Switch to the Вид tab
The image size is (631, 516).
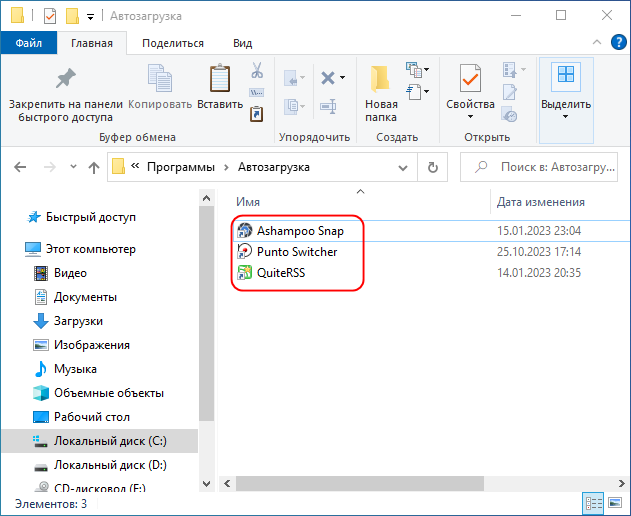coord(243,43)
